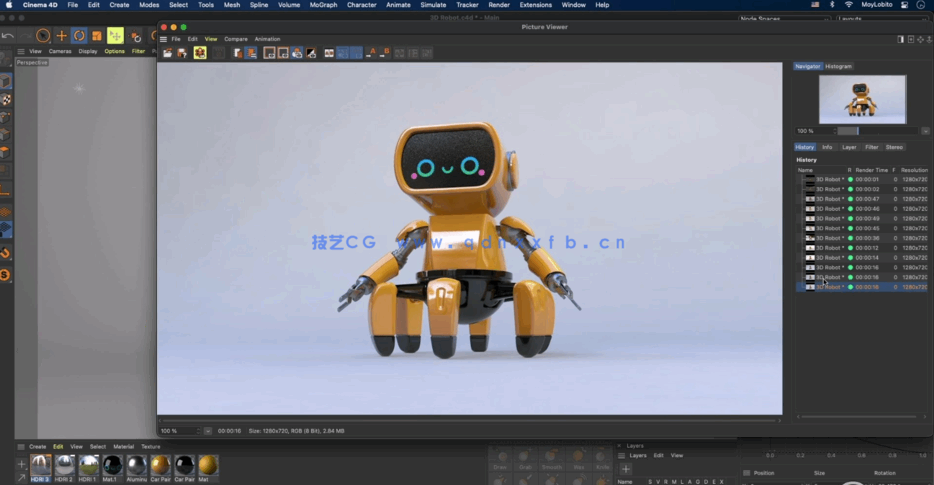This screenshot has width=934, height=485.
Task: Open Node Spaces dropdown in main window
Action: coord(784,19)
